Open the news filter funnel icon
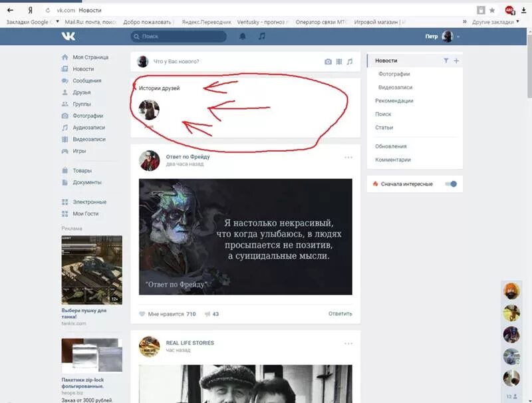The width and height of the screenshot is (532, 403). 446,61
